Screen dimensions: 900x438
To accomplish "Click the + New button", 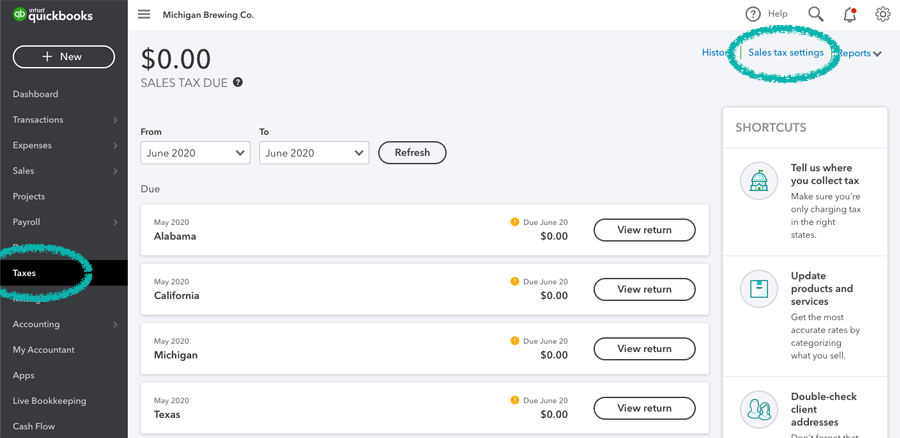I will tap(64, 57).
